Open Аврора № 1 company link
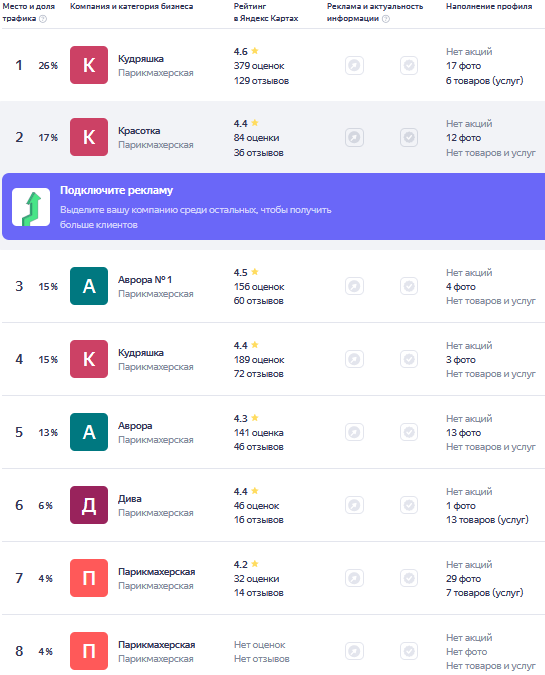 pos(145,279)
